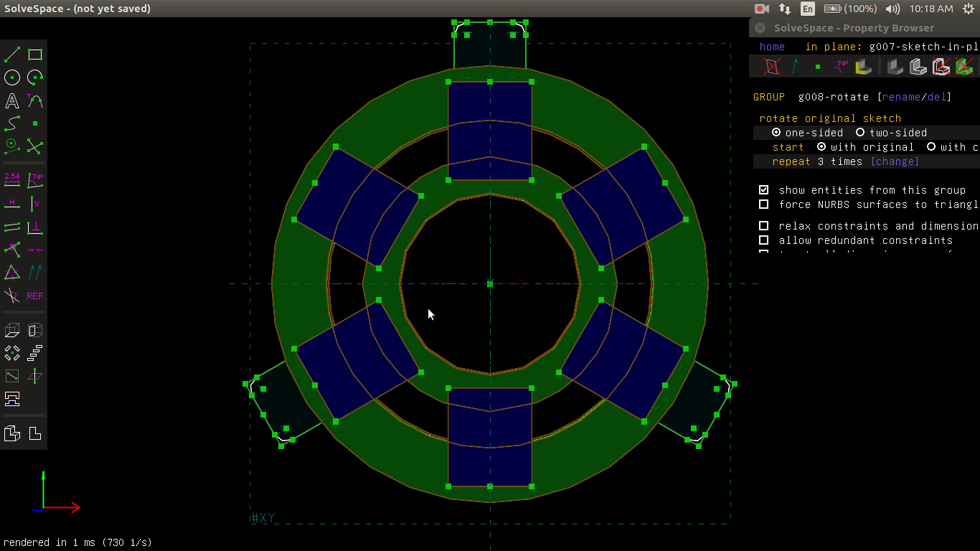This screenshot has width=980, height=551.
Task: Create new sketch in workplane group
Action: (x=12, y=376)
